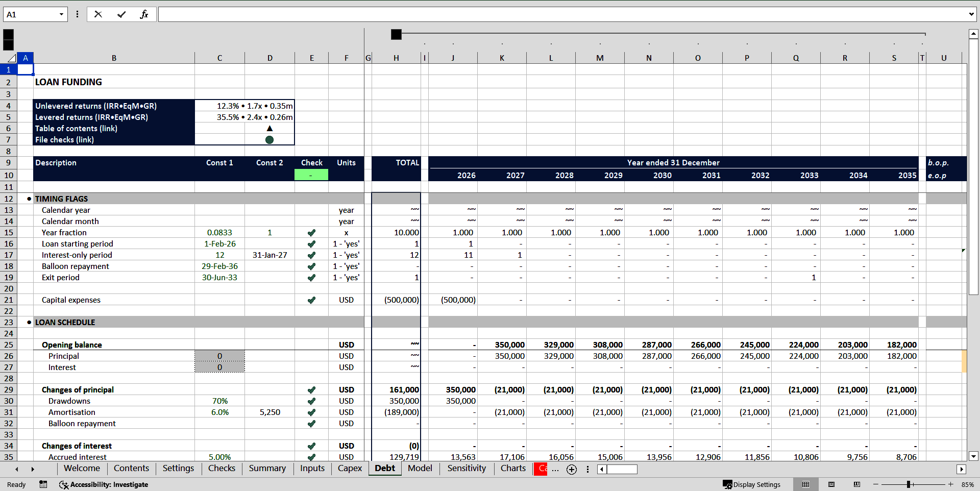Click horizontal scrollbar right arrow
The height and width of the screenshot is (491, 980).
point(962,469)
